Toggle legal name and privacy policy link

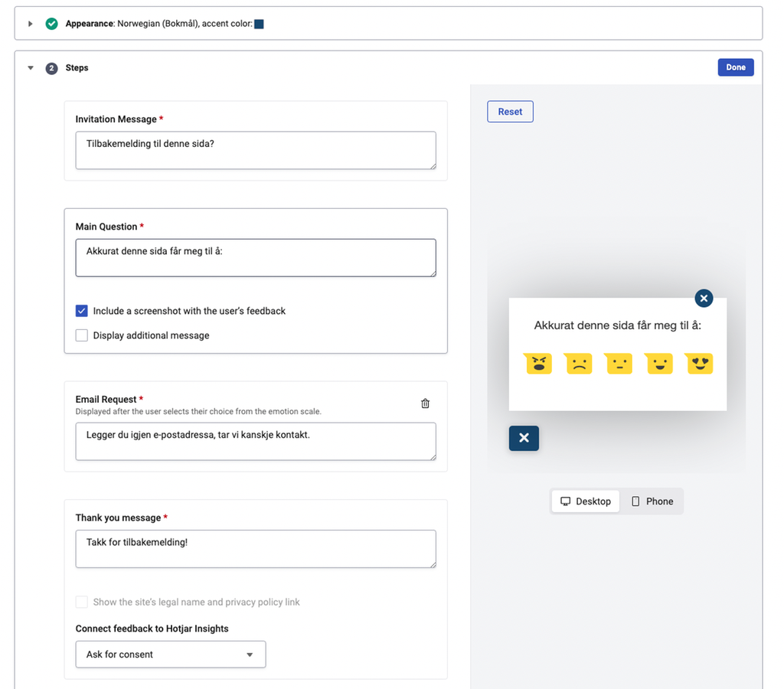click(81, 602)
